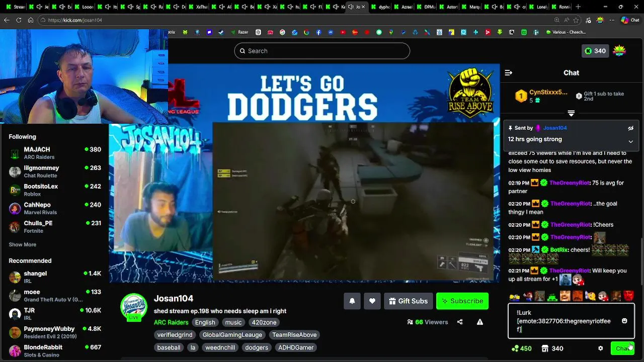Send the message with the green Chat button
The height and width of the screenshot is (362, 644).
click(x=622, y=348)
